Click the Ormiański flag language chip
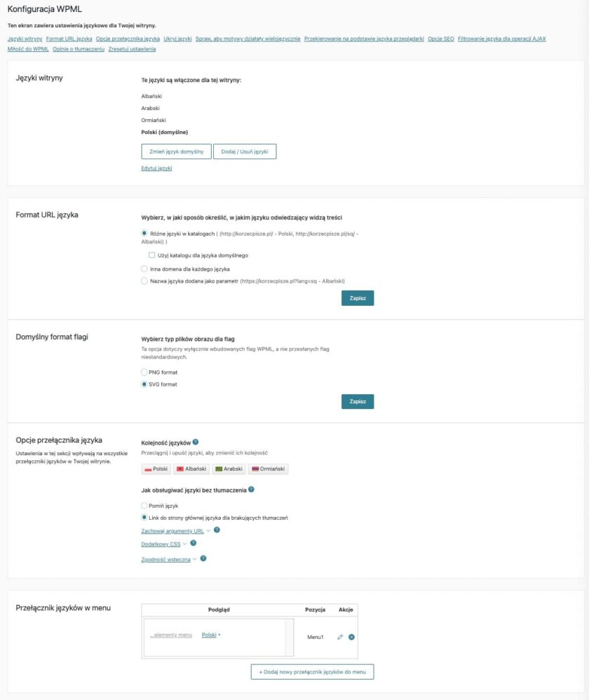The width and height of the screenshot is (589, 700). (x=269, y=469)
